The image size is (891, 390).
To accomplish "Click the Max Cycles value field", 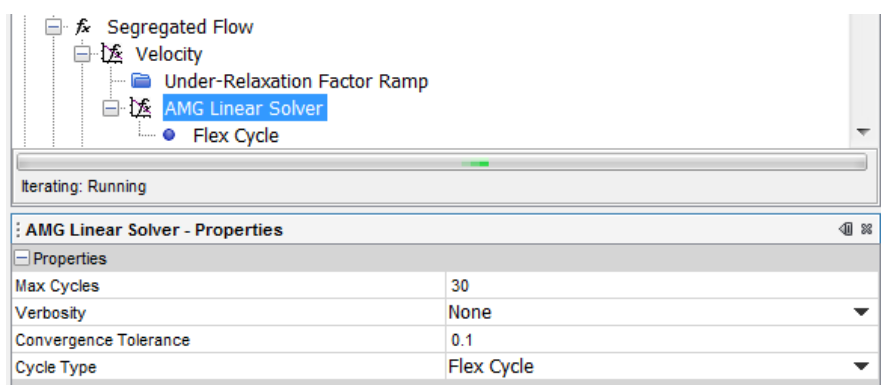I will tap(662, 285).
